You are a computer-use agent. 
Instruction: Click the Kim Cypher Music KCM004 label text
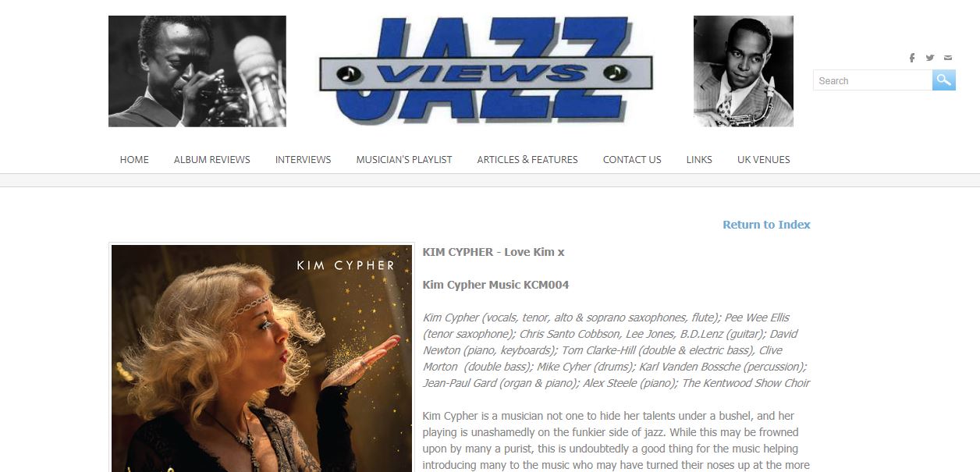pos(495,285)
